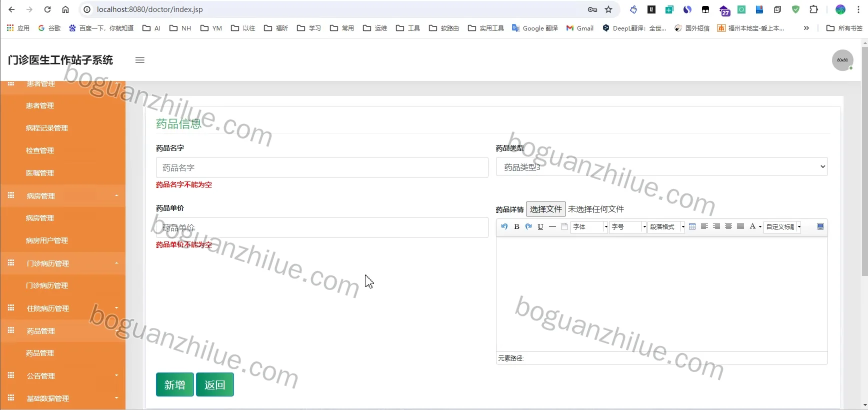Insert a table in the editor
The height and width of the screenshot is (410, 868).
[x=692, y=226]
